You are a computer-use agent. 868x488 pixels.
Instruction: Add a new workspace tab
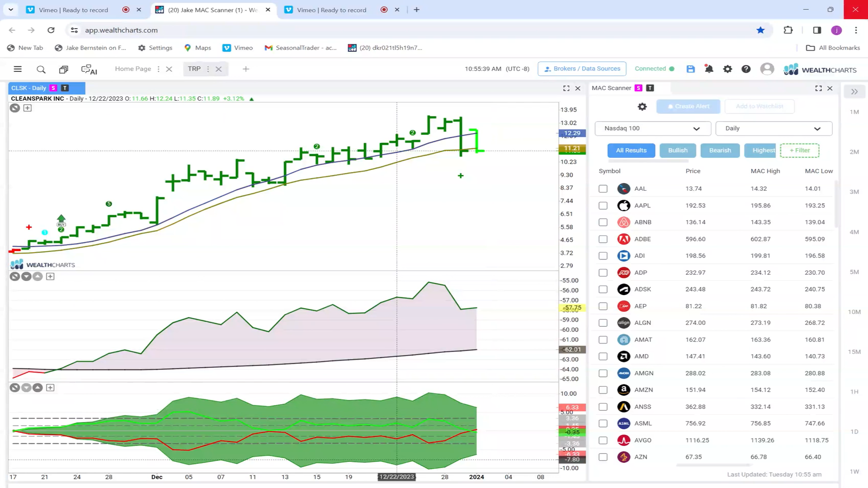click(x=246, y=69)
